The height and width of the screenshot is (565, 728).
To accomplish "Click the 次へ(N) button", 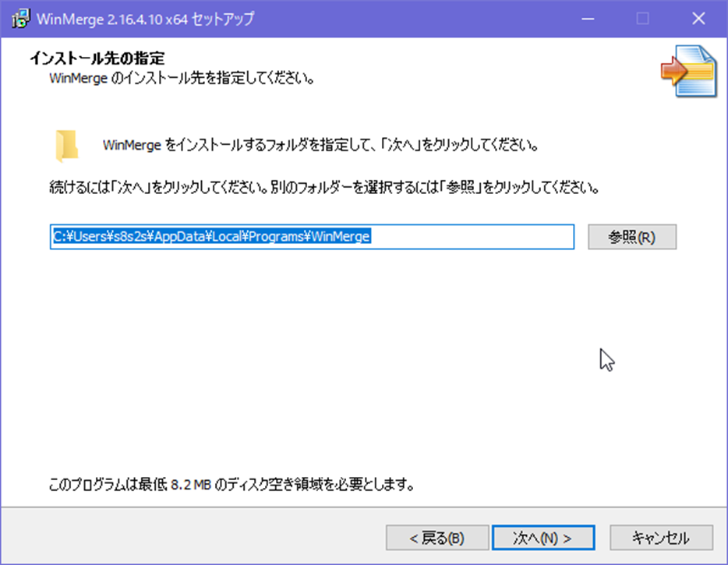I will coord(543,538).
